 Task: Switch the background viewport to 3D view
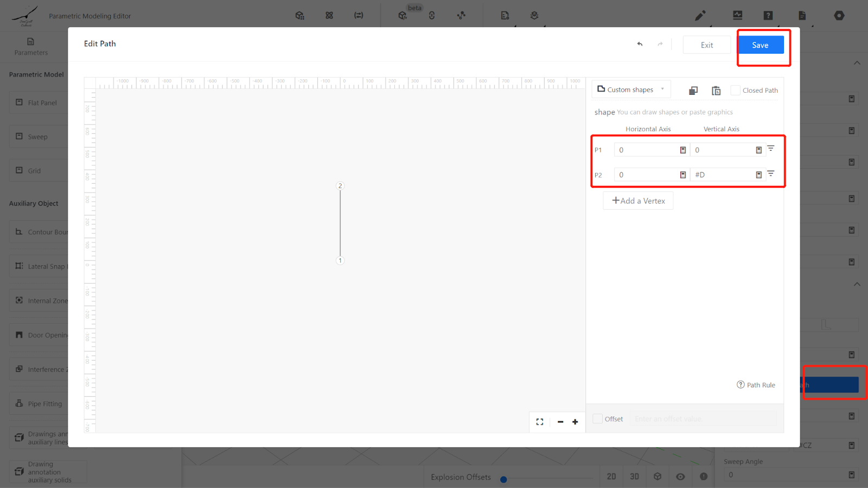pos(634,477)
